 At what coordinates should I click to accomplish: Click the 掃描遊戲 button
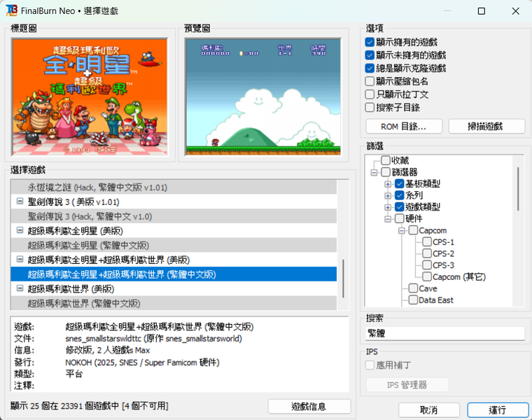pos(486,127)
